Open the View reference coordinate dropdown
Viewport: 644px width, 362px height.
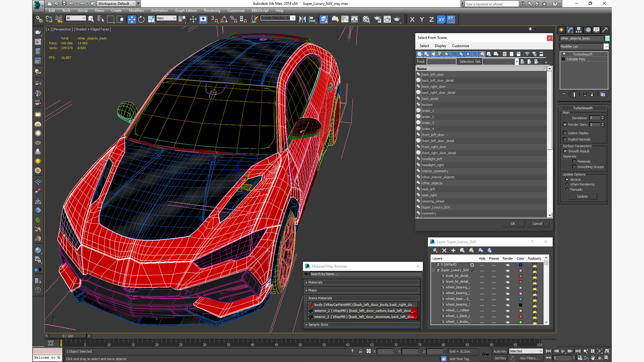166,18
